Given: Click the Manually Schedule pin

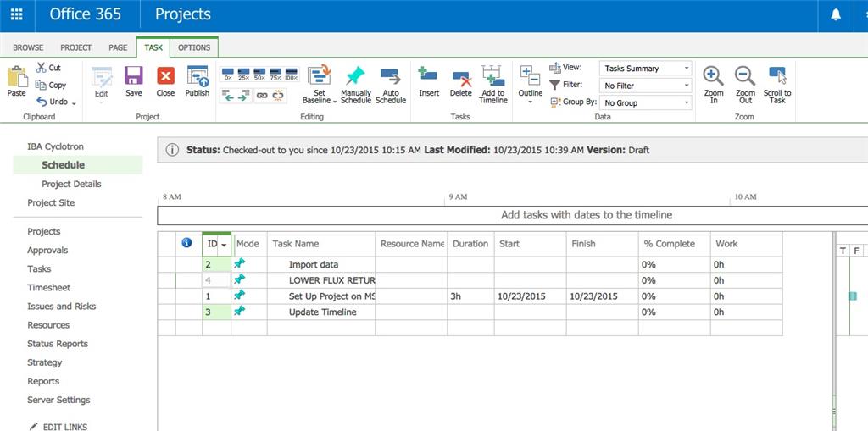Looking at the screenshot, I should [356, 85].
